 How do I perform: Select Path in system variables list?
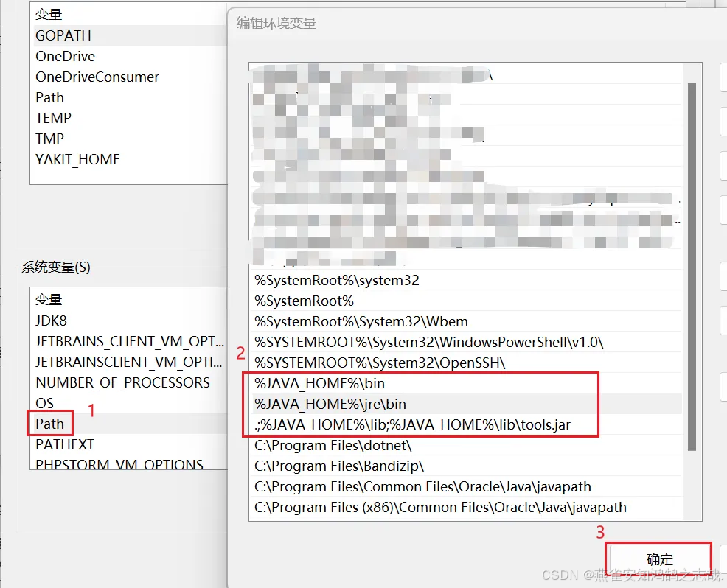click(50, 424)
